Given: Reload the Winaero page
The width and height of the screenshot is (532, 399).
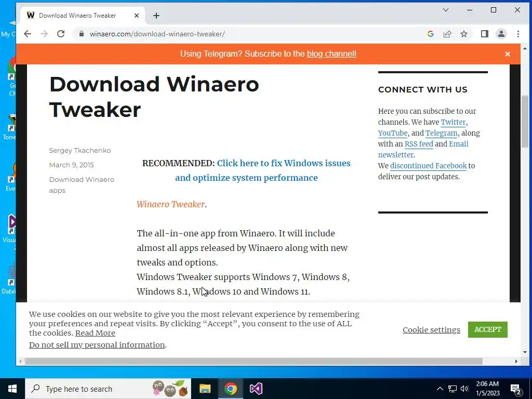Looking at the screenshot, I should (61, 34).
